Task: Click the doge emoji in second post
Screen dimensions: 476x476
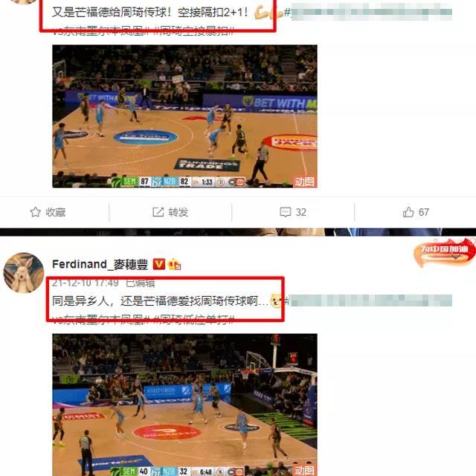Action: click(276, 300)
